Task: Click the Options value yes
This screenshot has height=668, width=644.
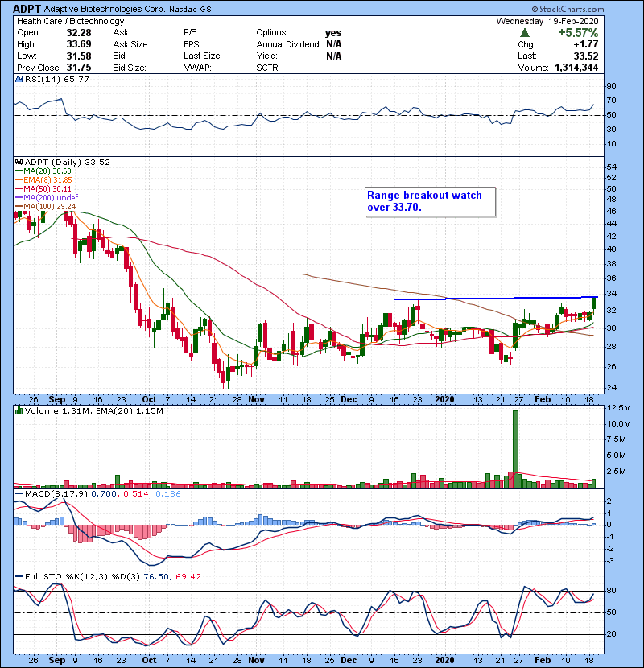Action: (333, 33)
